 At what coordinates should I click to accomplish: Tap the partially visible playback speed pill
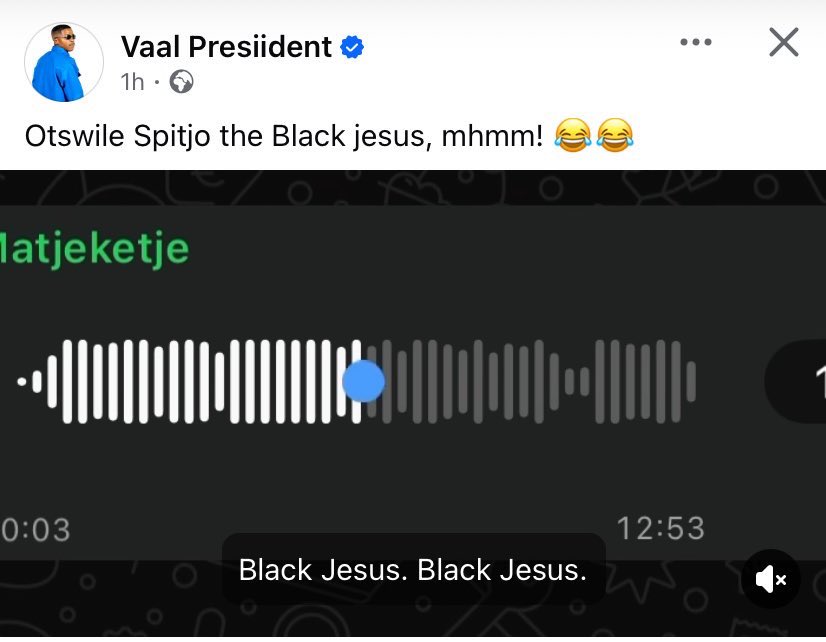[795, 381]
